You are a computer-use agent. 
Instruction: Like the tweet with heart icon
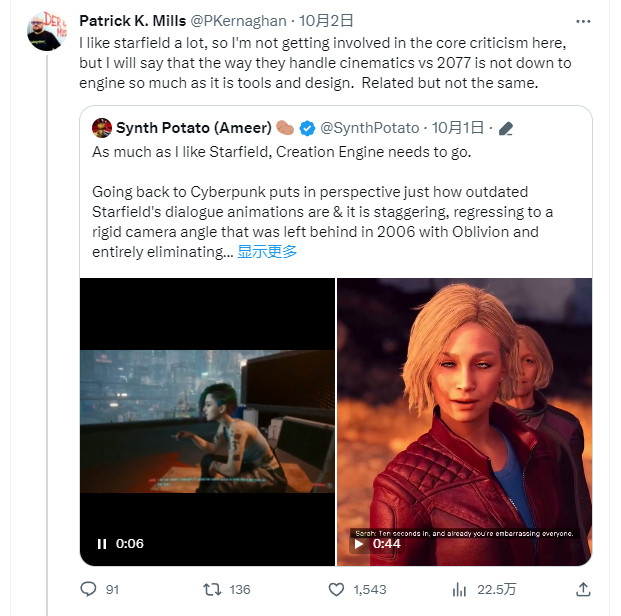pyautogui.click(x=336, y=589)
